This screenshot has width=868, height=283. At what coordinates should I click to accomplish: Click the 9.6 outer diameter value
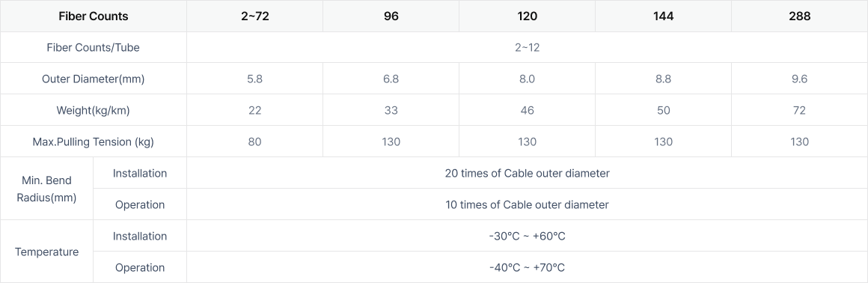[x=799, y=79]
